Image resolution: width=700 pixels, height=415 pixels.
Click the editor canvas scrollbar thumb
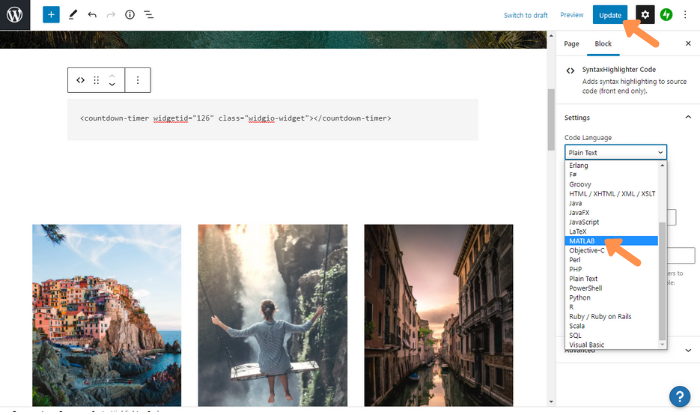(x=551, y=119)
